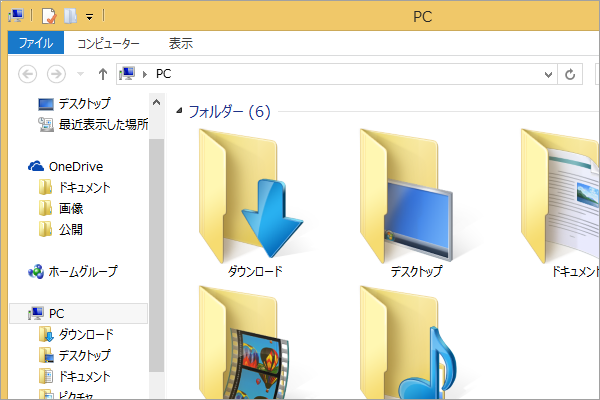Switch to the コンピューター ribbon tab
Image resolution: width=600 pixels, height=400 pixels.
click(x=109, y=43)
